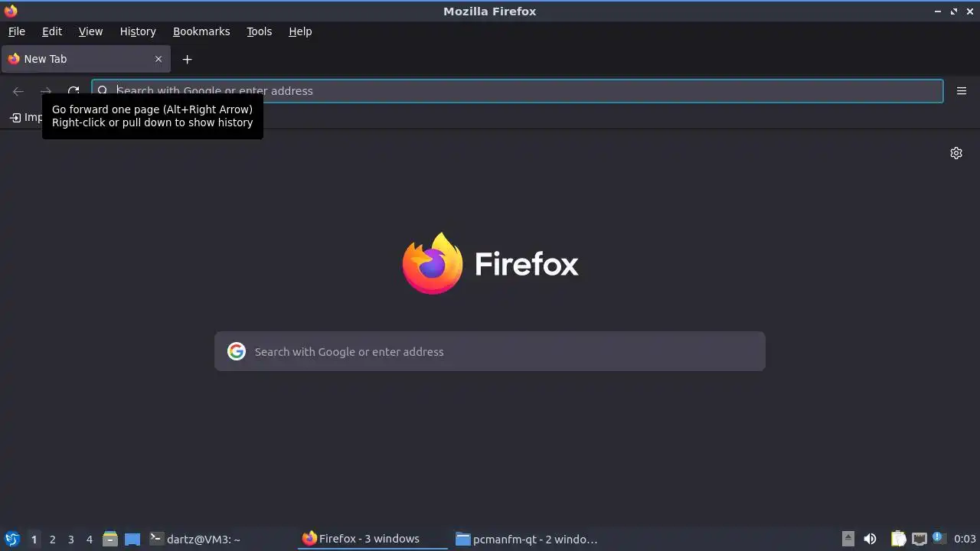Click the 0:03 clock in panel
The height and width of the screenshot is (551, 980).
point(965,540)
